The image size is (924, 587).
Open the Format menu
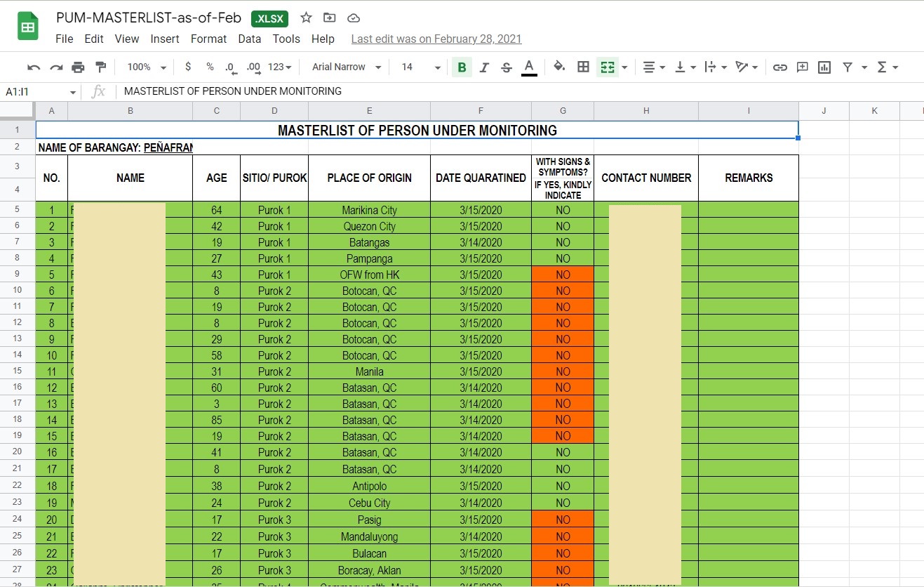click(x=209, y=39)
